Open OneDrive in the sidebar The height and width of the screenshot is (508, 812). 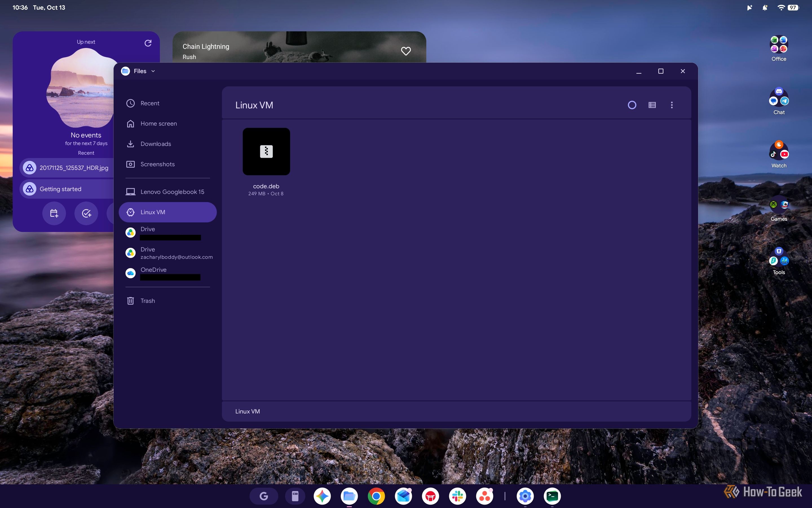coord(167,273)
